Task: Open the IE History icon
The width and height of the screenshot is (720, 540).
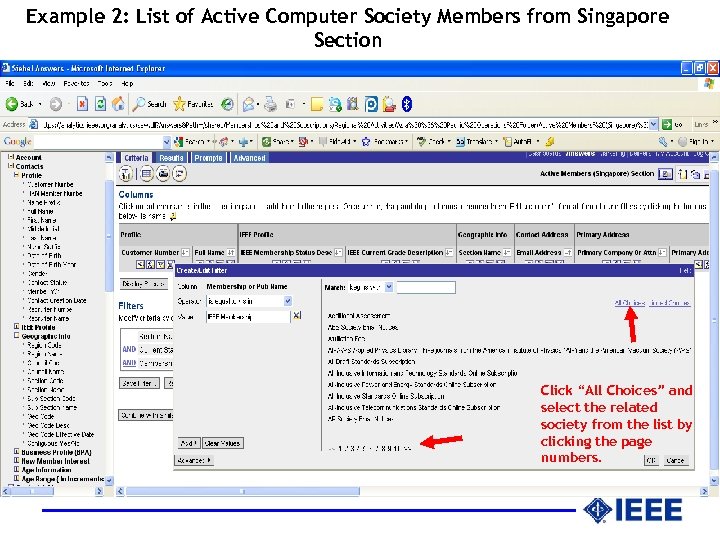Action: point(227,104)
